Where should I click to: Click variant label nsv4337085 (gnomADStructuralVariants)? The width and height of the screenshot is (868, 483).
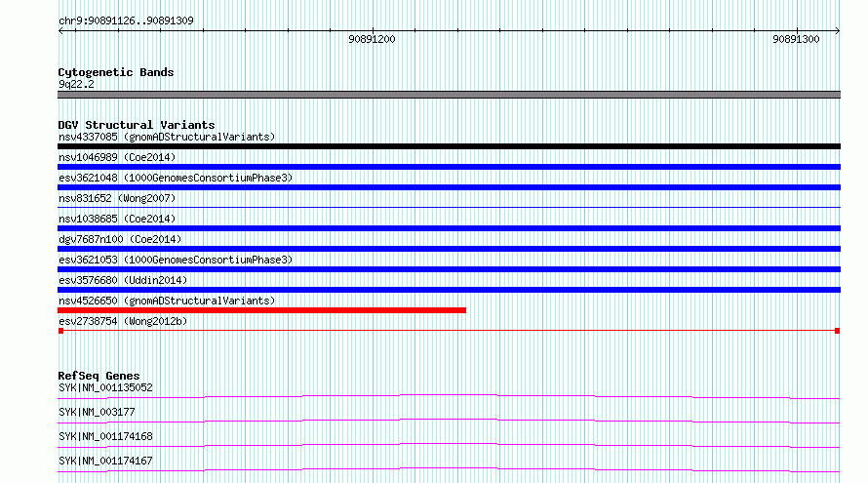tap(167, 137)
